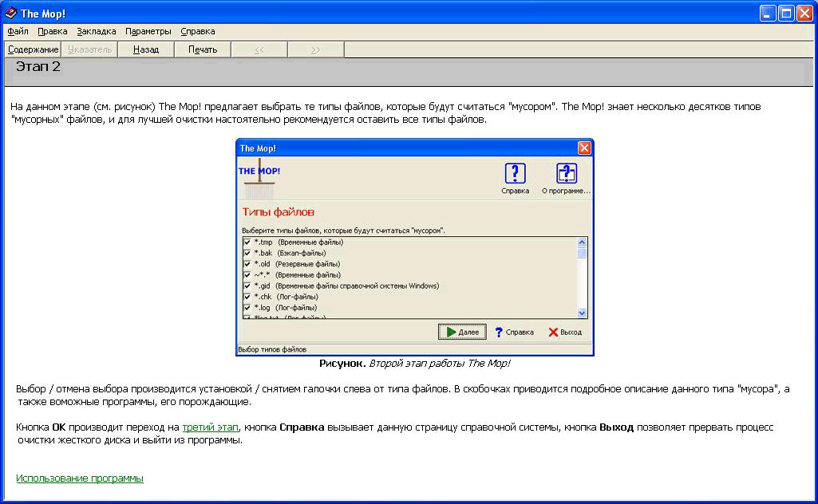818x504 pixels.
Task: Follow the третий этап link
Action: click(210, 427)
